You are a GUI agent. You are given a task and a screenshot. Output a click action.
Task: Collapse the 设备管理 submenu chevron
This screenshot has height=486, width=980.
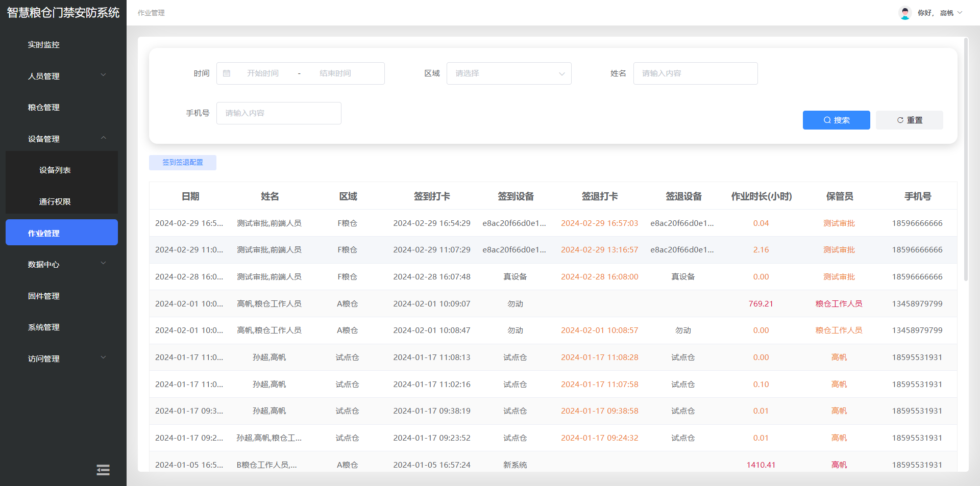pos(104,138)
